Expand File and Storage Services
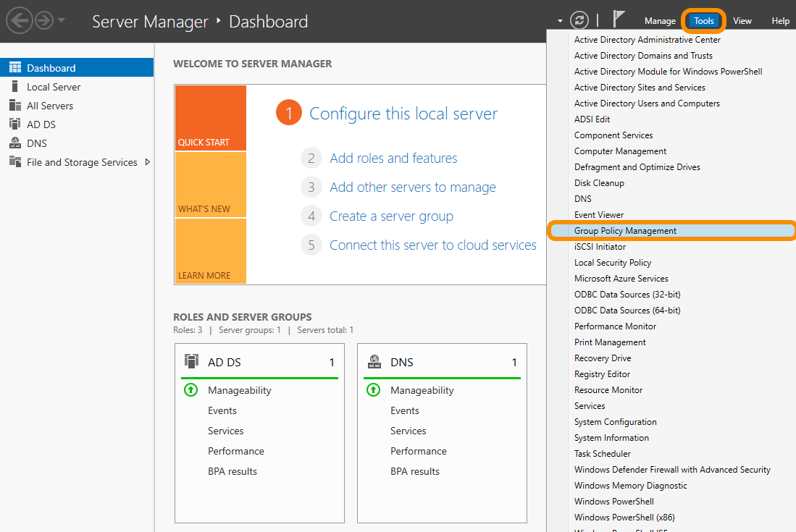 150,161
